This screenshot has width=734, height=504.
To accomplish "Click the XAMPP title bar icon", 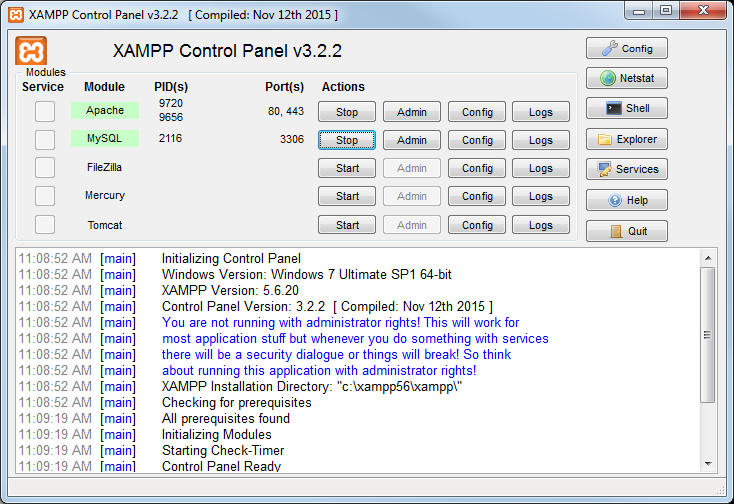I will 16,15.
